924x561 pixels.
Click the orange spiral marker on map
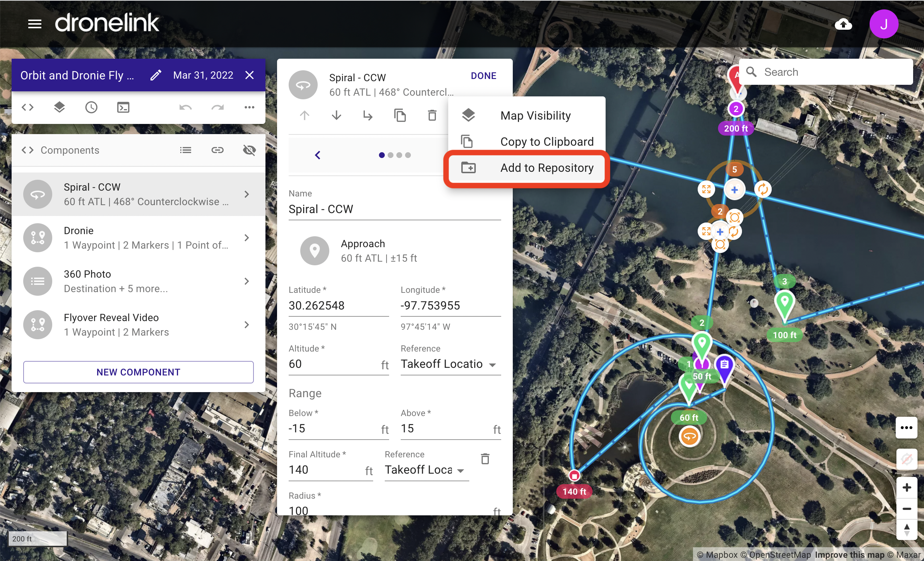(x=689, y=436)
